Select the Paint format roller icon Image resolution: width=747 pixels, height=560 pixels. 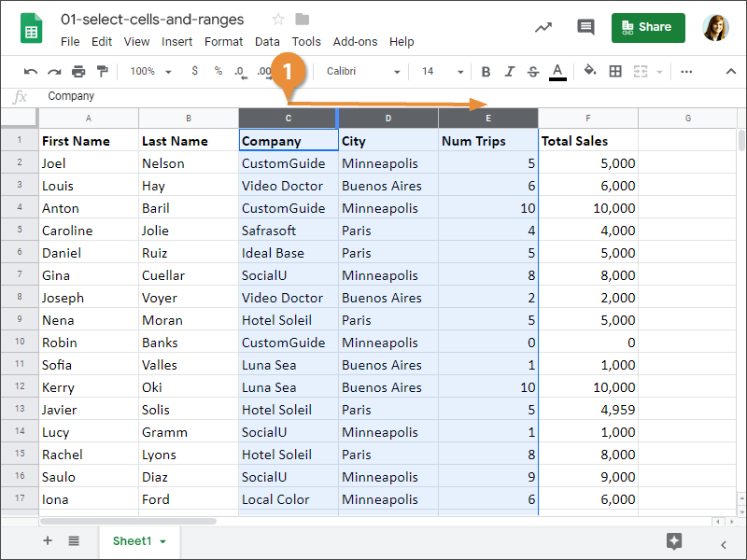point(102,72)
